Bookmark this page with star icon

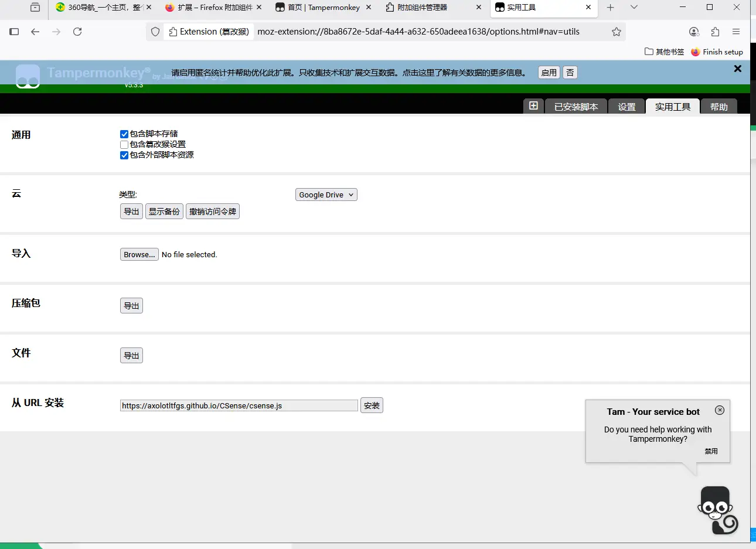tap(617, 32)
